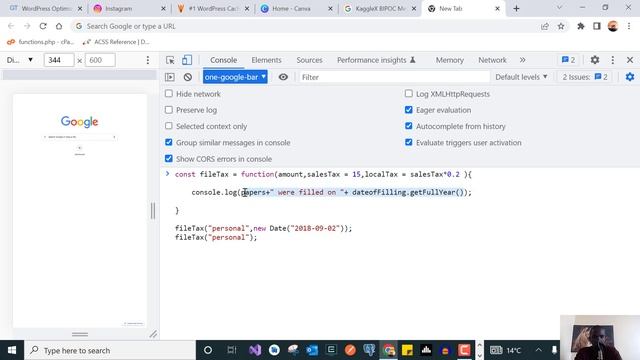This screenshot has width=640, height=360.
Task: Open Task View on the taskbar
Action: pos(232,350)
